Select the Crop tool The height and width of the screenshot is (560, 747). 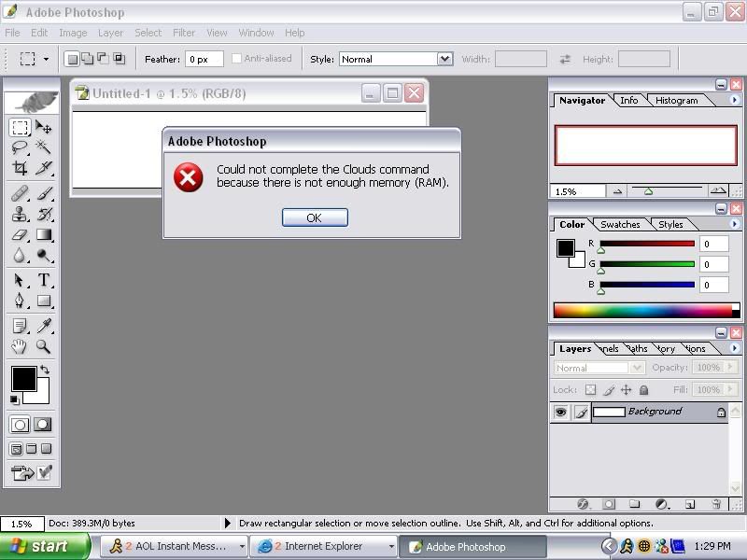tap(20, 168)
